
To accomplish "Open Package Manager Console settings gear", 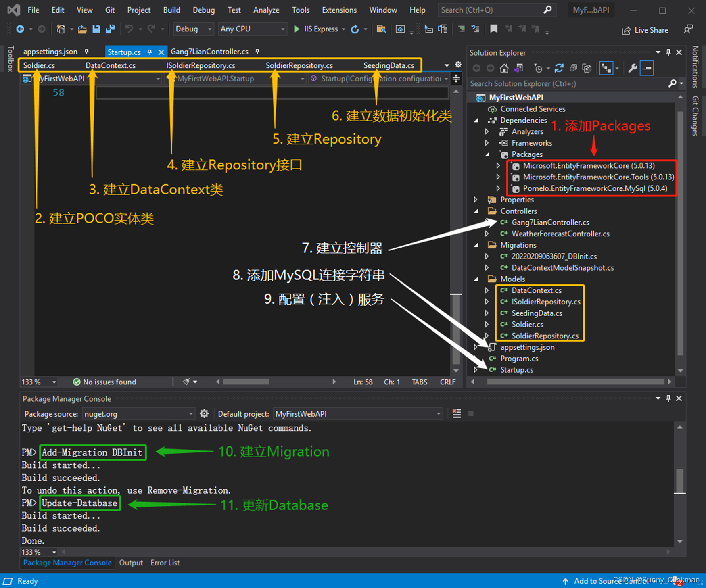I will click(x=204, y=413).
